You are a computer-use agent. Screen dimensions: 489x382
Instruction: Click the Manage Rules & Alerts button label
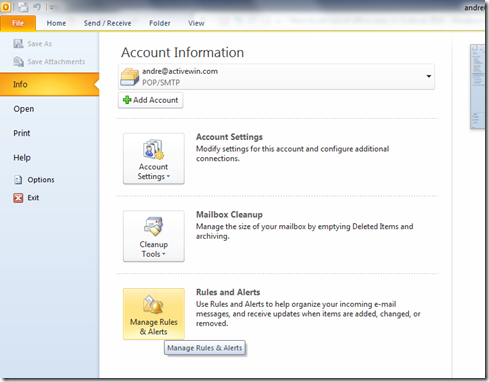[x=154, y=327]
